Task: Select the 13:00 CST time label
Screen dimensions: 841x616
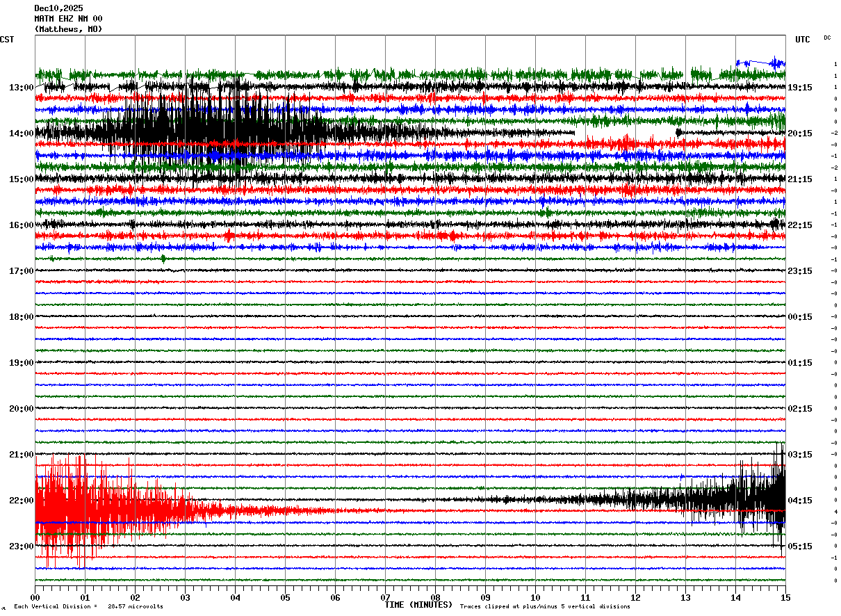Action: click(x=22, y=88)
